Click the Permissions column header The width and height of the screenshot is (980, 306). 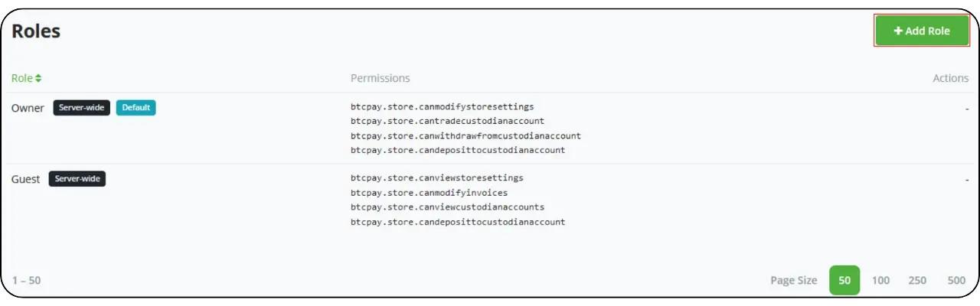click(380, 78)
